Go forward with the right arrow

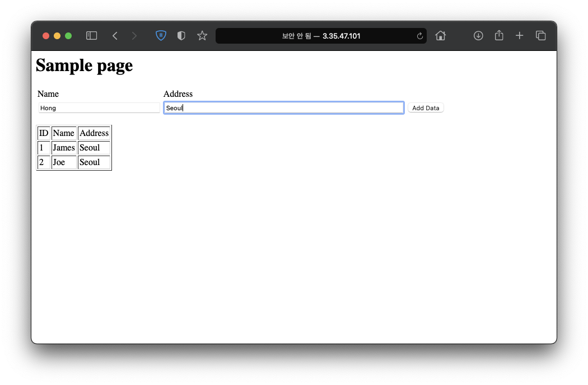click(134, 36)
